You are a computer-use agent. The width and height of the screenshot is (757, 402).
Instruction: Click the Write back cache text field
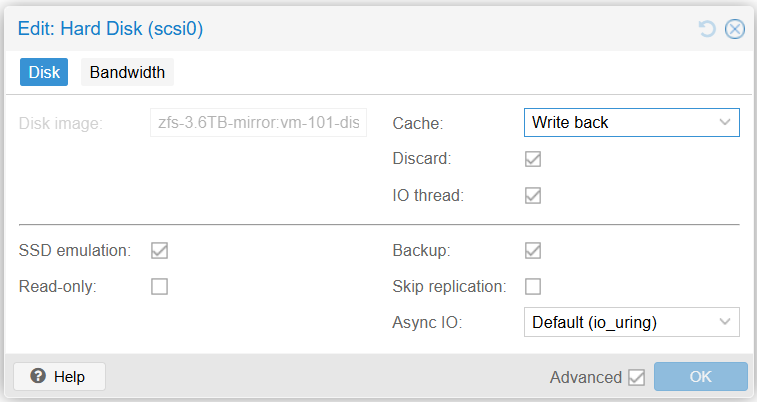(618, 123)
